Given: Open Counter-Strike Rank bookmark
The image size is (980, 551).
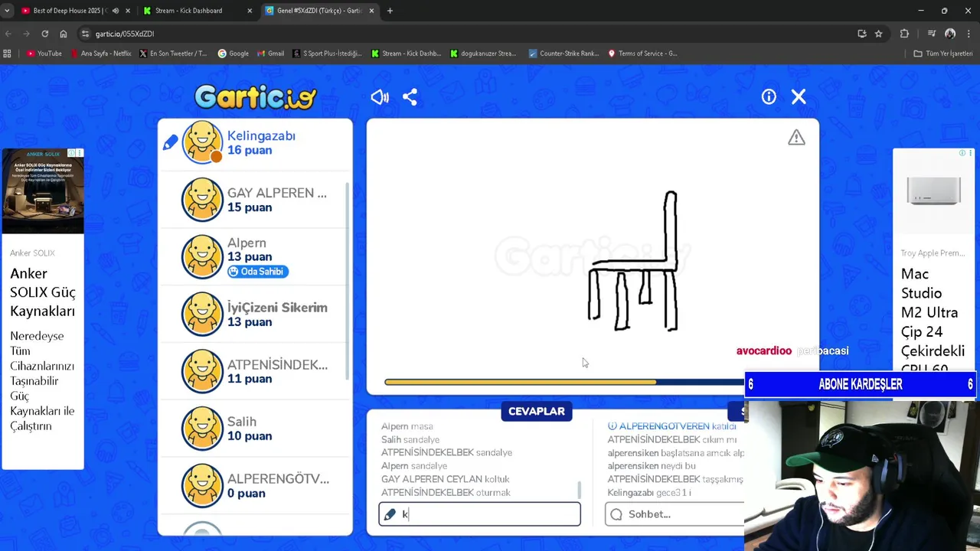Looking at the screenshot, I should pyautogui.click(x=563, y=54).
